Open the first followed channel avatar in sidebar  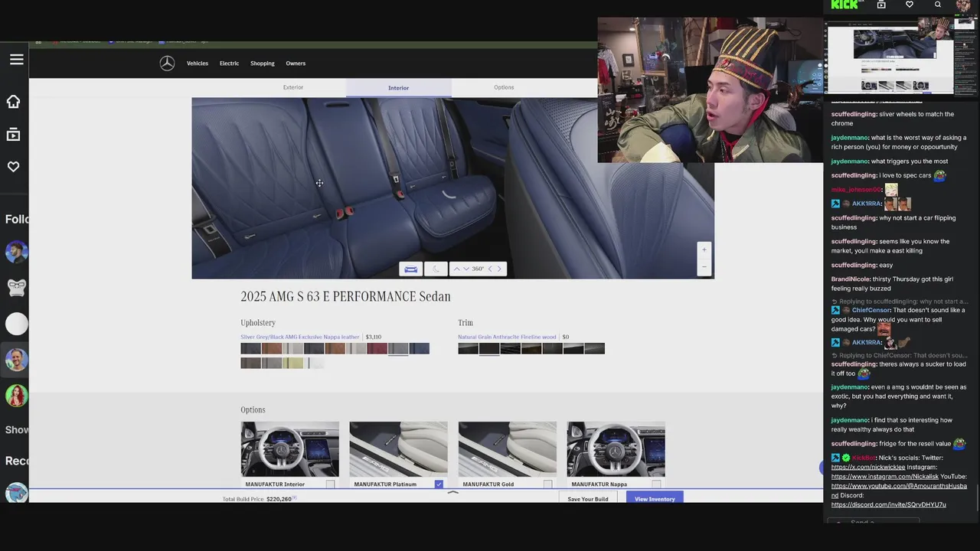click(x=16, y=252)
